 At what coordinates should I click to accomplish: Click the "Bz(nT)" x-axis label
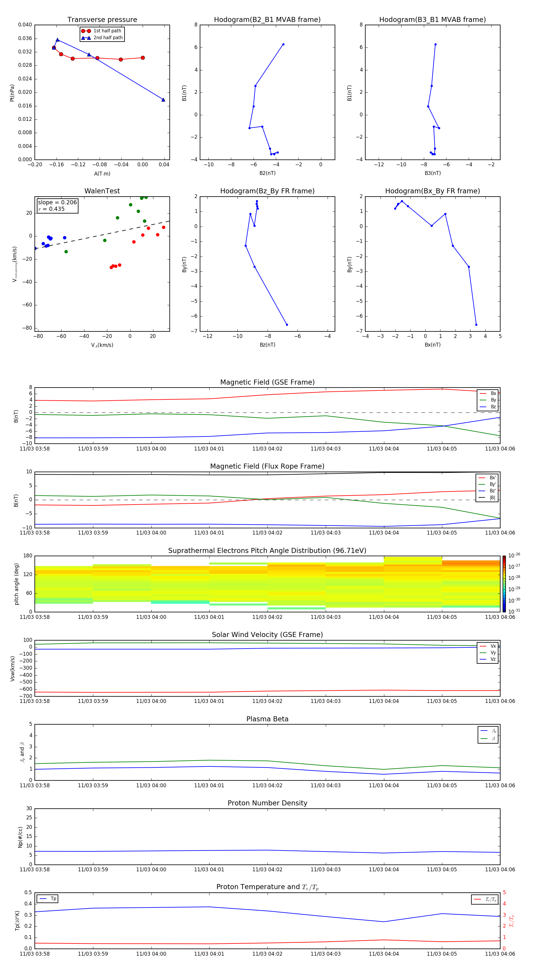point(267,345)
